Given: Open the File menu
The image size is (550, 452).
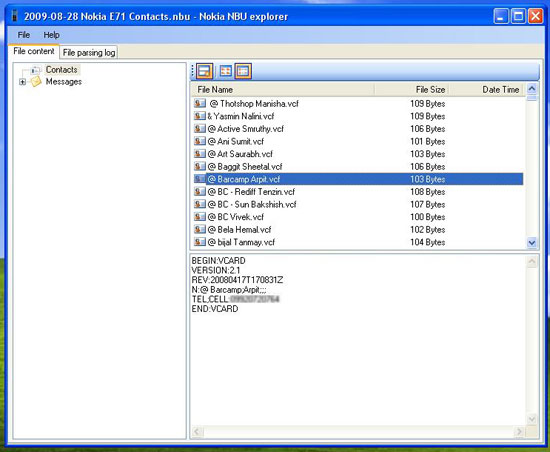Looking at the screenshot, I should point(24,35).
